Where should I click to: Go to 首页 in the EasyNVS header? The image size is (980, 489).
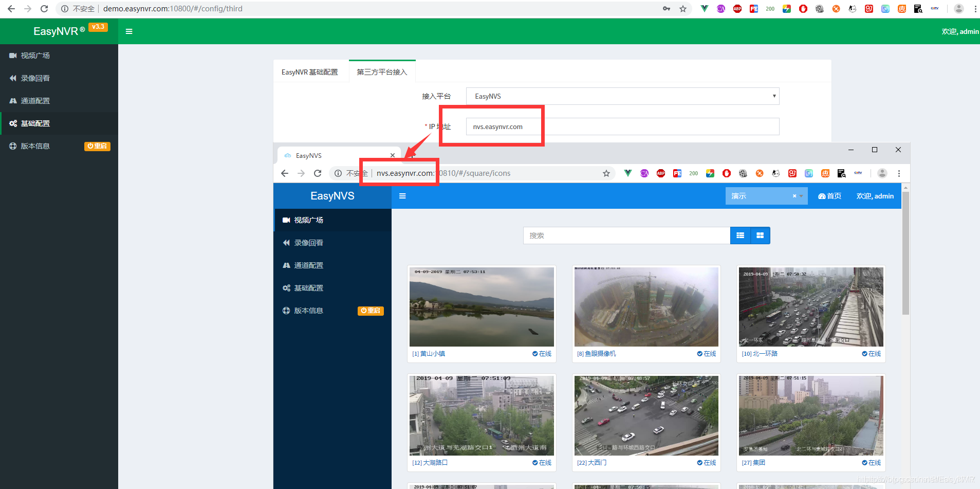(x=830, y=196)
